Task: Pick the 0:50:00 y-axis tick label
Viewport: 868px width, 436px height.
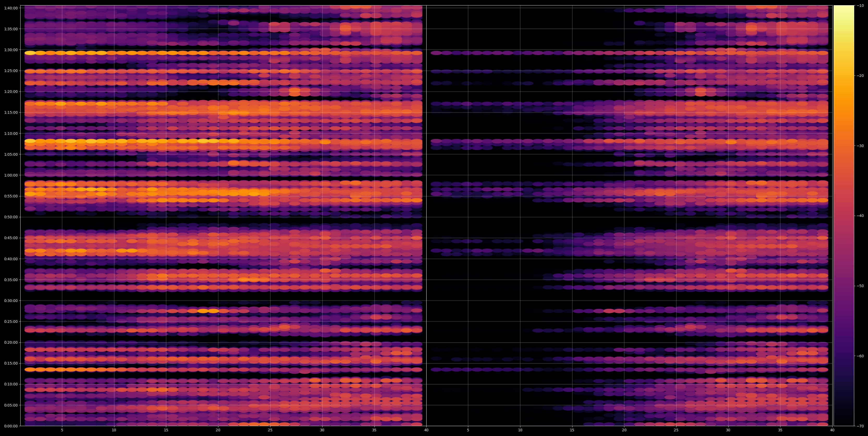Action: (10, 217)
